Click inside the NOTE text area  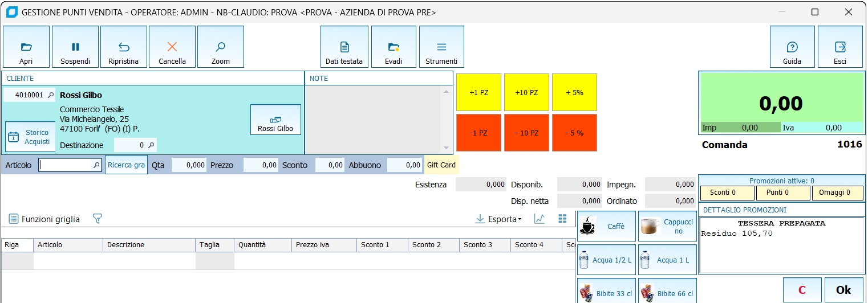[373, 120]
